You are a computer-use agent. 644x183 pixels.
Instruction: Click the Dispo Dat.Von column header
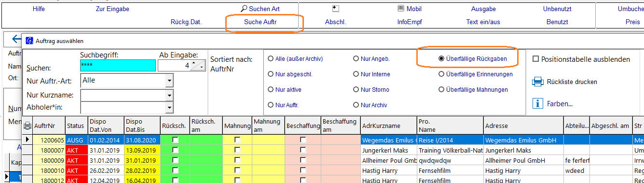(106, 126)
